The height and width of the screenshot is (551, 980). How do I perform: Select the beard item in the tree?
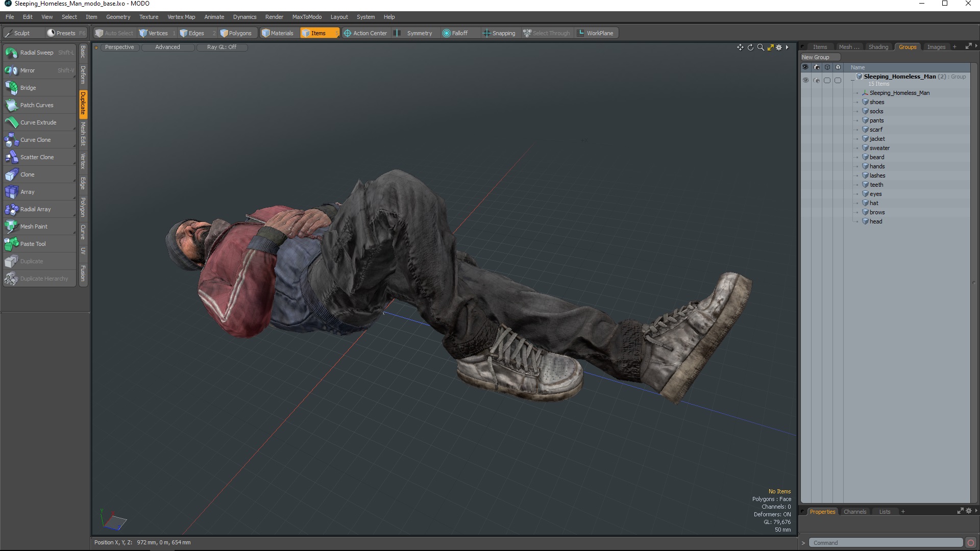pos(877,157)
